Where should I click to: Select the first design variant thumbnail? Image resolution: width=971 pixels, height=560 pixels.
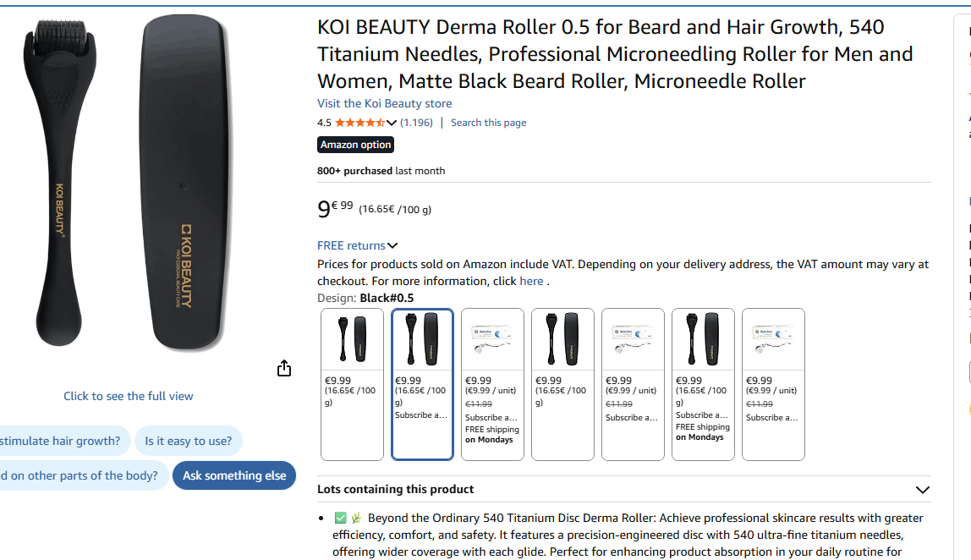point(352,384)
